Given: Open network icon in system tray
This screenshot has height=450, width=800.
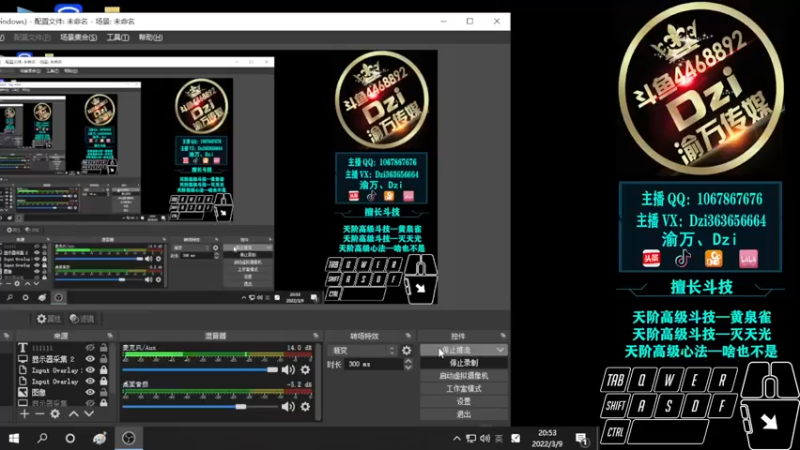Looking at the screenshot, I should pyautogui.click(x=471, y=438).
